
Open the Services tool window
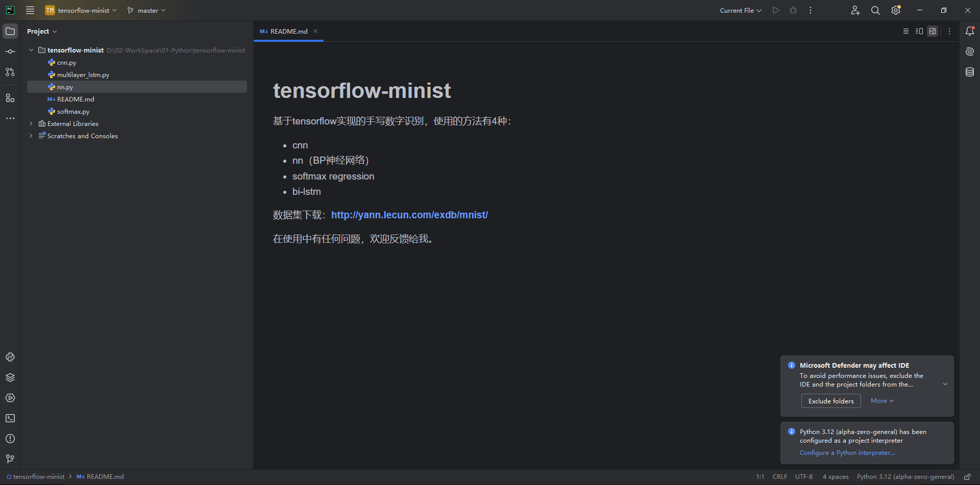[x=10, y=398]
